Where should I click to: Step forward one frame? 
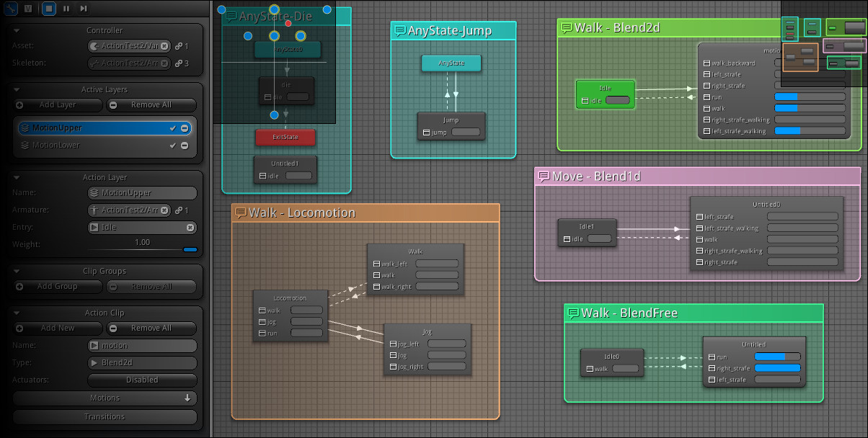pyautogui.click(x=84, y=9)
